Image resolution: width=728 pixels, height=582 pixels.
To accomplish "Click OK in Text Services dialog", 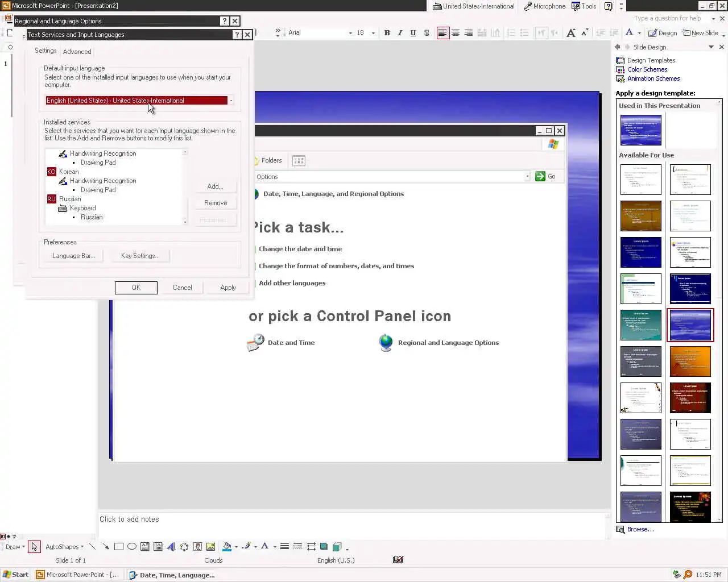I will click(136, 288).
